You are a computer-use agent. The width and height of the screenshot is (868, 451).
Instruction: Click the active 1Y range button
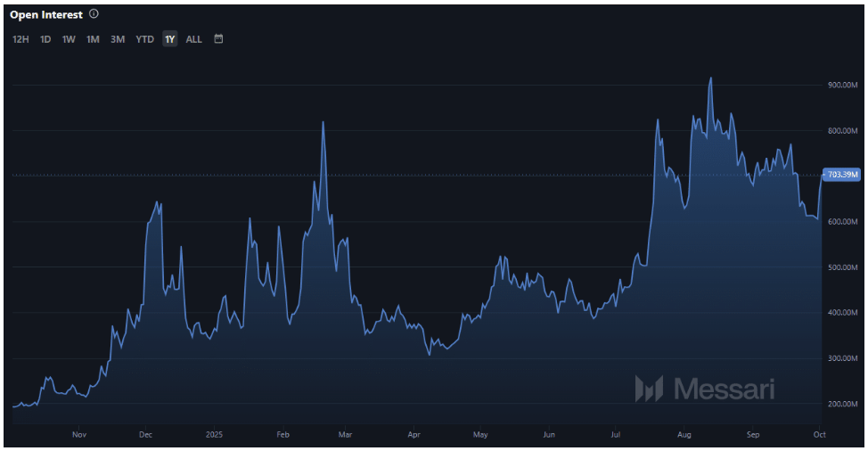pyautogui.click(x=169, y=39)
